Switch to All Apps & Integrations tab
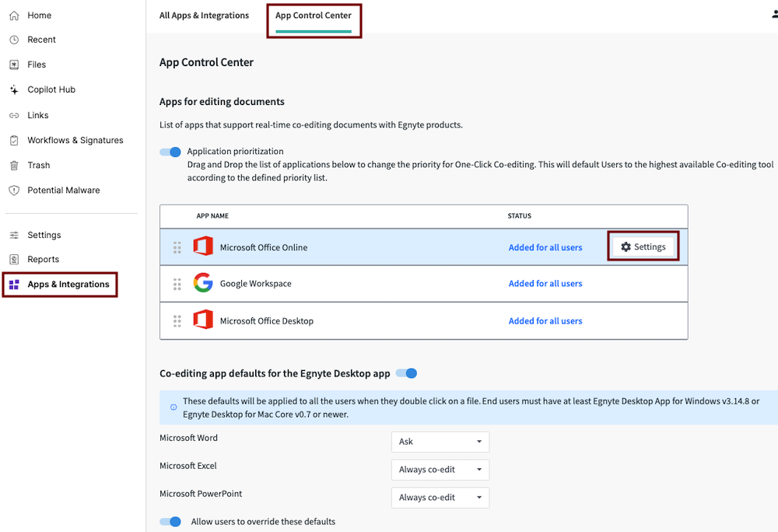Screen dimensions: 778x532 point(204,16)
